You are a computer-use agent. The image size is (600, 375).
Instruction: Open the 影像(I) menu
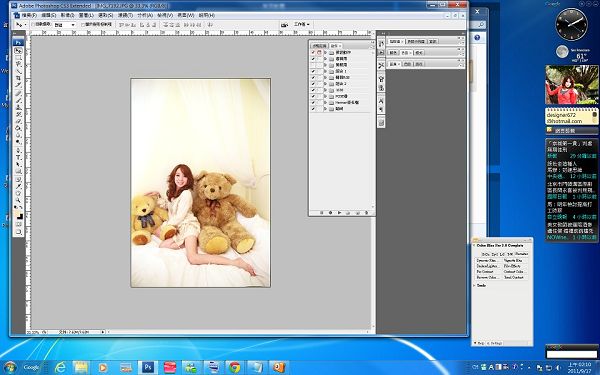67,15
